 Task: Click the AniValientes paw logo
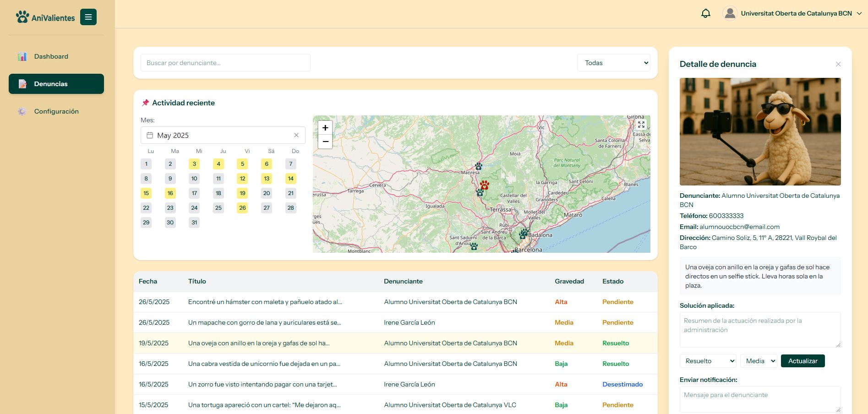click(22, 17)
